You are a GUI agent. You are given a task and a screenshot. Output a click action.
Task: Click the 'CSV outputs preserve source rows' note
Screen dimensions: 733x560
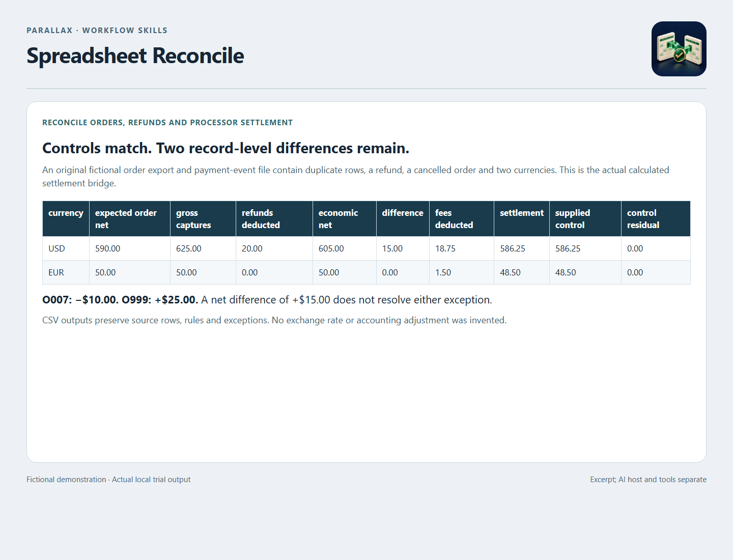pos(274,320)
